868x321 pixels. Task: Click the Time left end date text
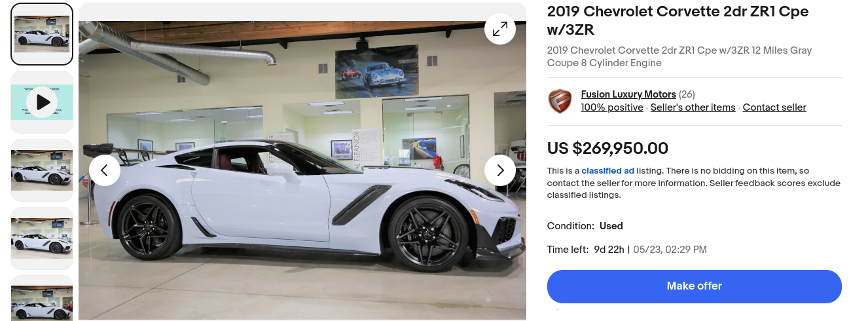click(x=670, y=250)
